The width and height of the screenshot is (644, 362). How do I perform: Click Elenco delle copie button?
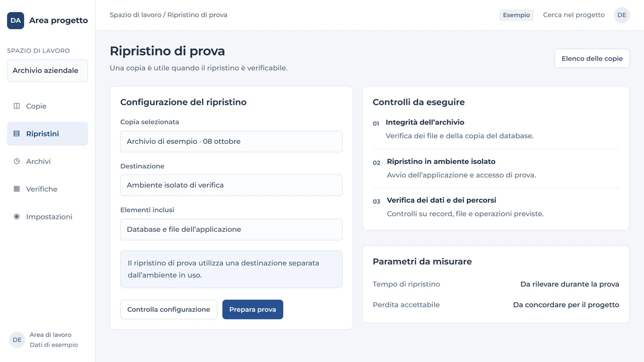[592, 58]
